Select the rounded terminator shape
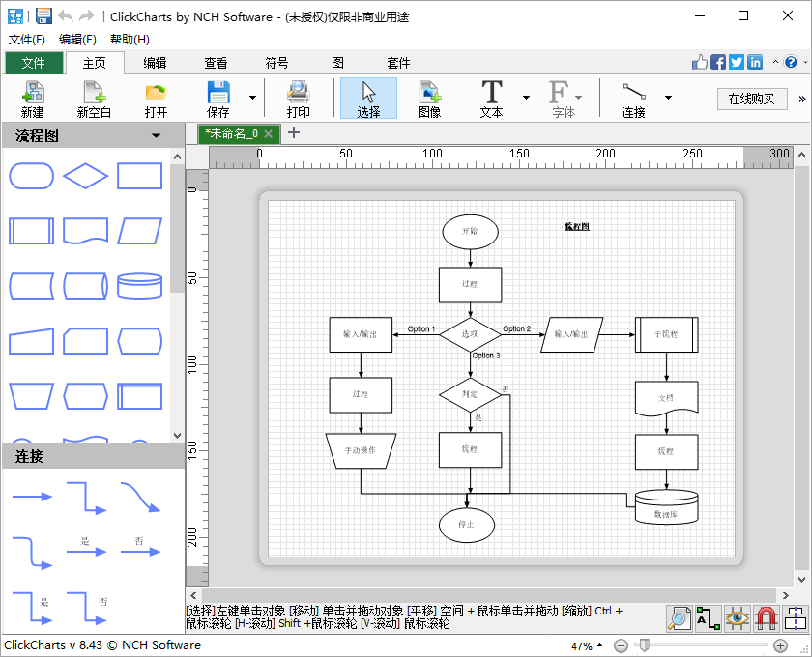Image resolution: width=812 pixels, height=657 pixels. pyautogui.click(x=32, y=176)
